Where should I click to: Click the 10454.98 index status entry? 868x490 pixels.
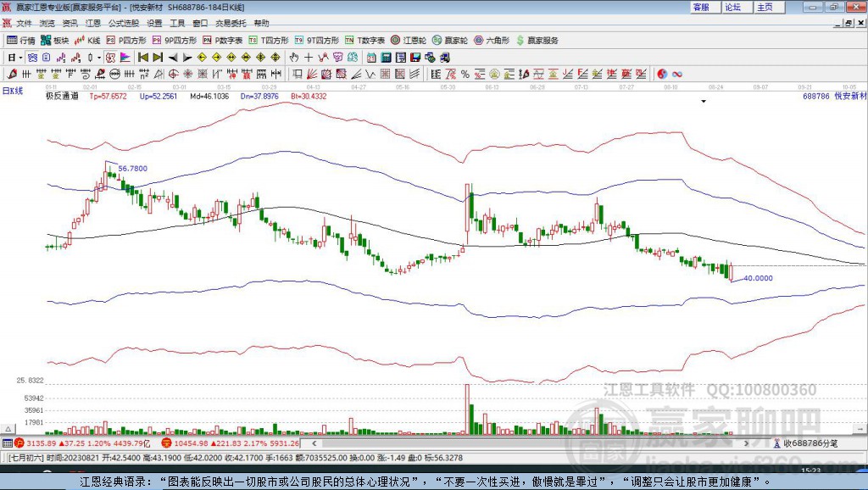click(230, 443)
